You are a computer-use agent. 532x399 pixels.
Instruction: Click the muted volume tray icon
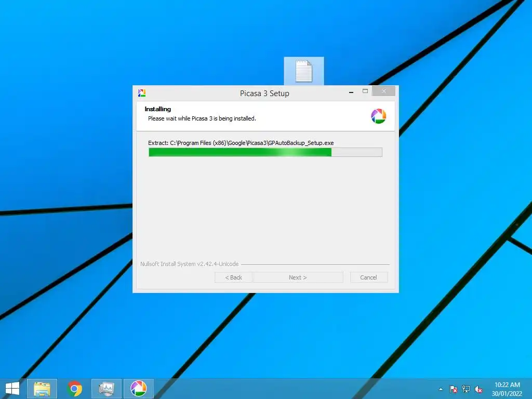[478, 389]
